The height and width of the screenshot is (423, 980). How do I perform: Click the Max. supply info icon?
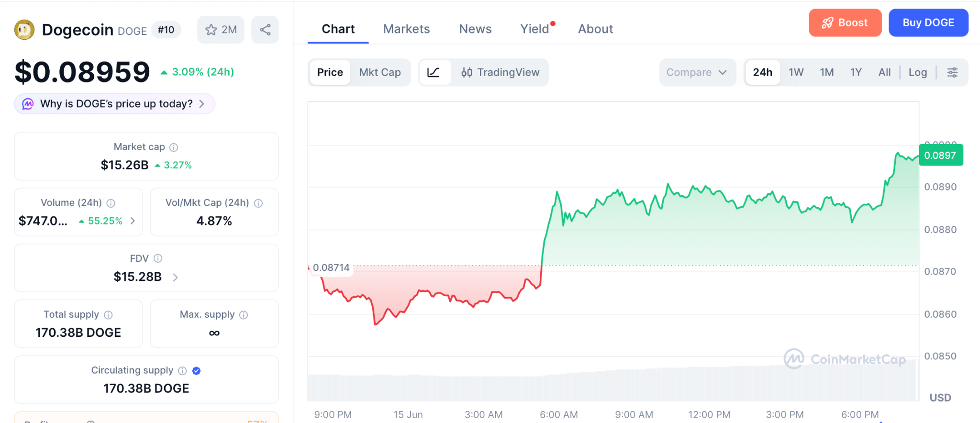click(244, 315)
